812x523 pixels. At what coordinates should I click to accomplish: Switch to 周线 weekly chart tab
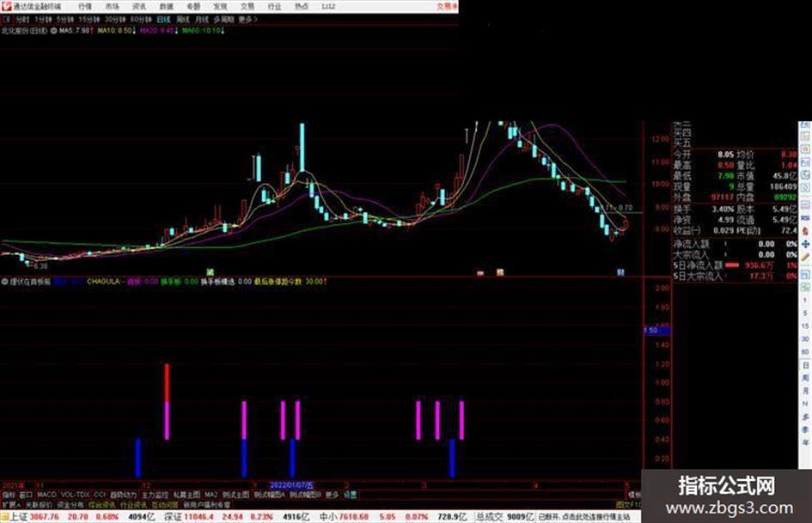182,20
